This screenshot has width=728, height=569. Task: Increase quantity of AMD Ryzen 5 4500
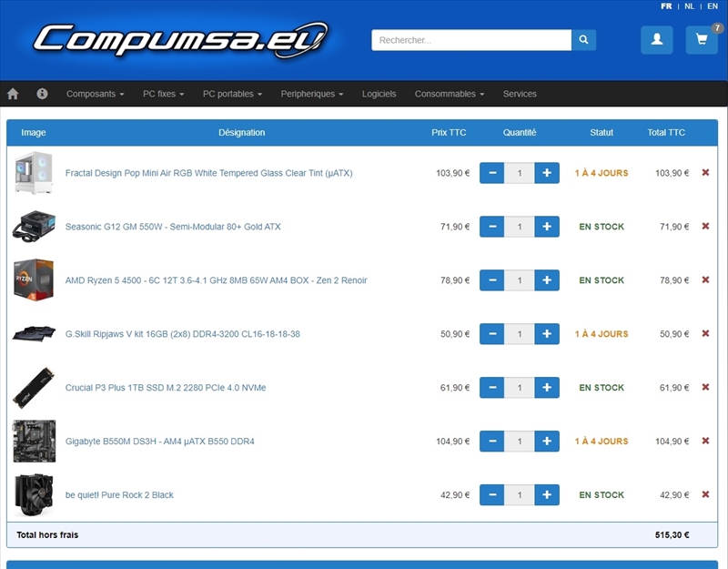point(547,280)
